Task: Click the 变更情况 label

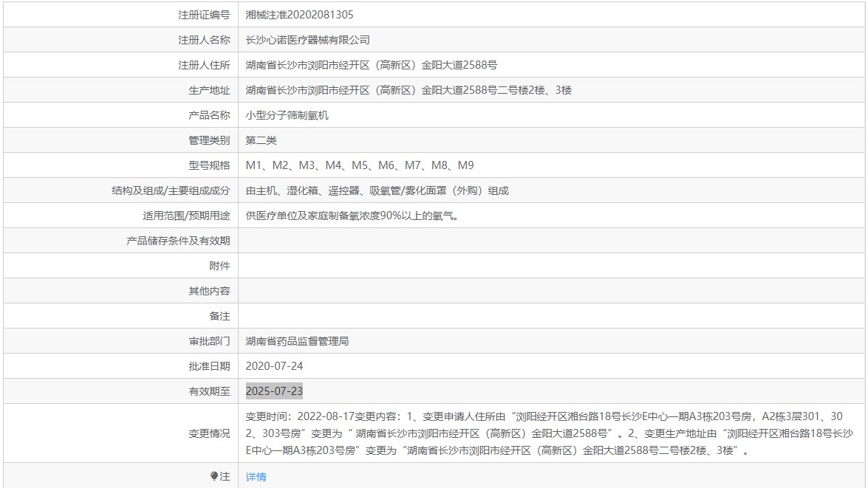Action: [x=209, y=433]
